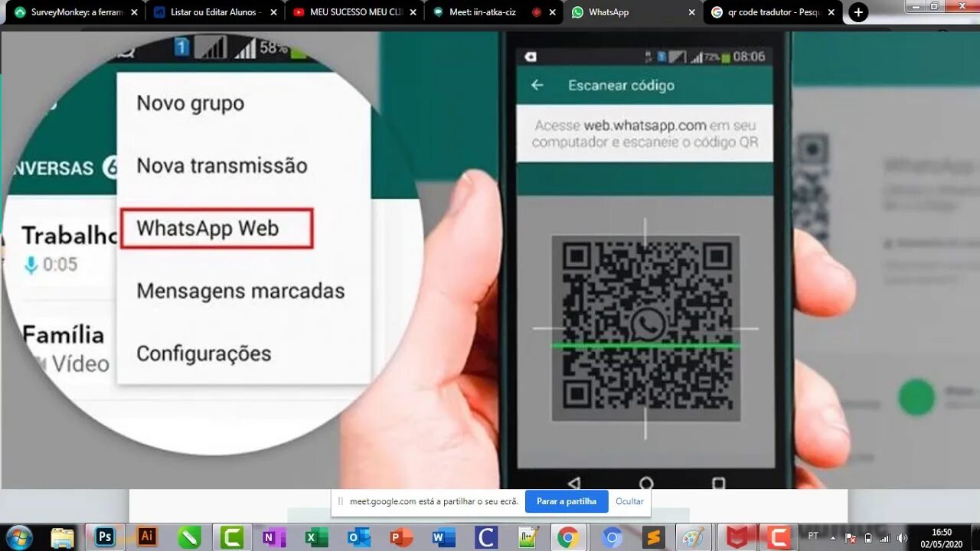Open a new browser tab
980x551 pixels.
(x=858, y=12)
